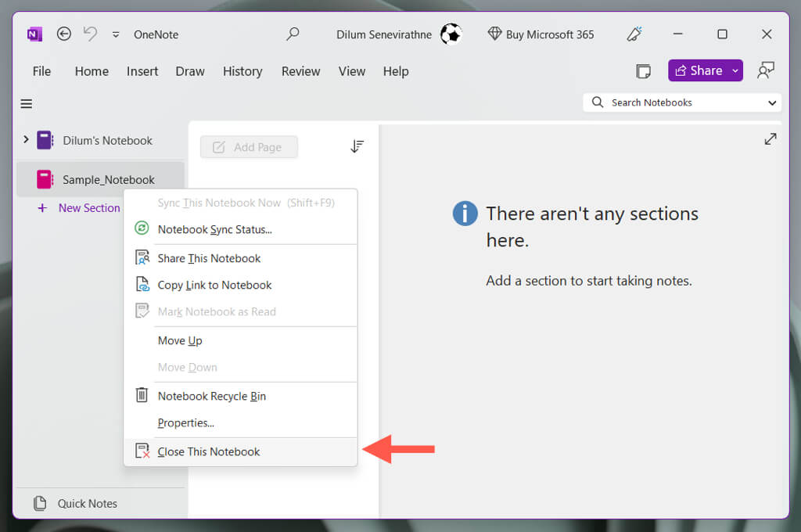Expand the Search Notebooks scope dropdown
The height and width of the screenshot is (532, 801).
[772, 102]
